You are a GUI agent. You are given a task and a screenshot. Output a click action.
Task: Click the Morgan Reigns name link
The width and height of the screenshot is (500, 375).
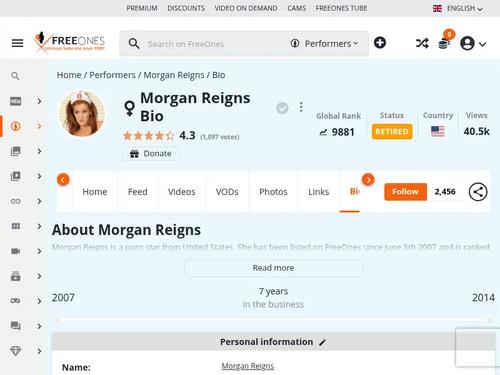[248, 366]
